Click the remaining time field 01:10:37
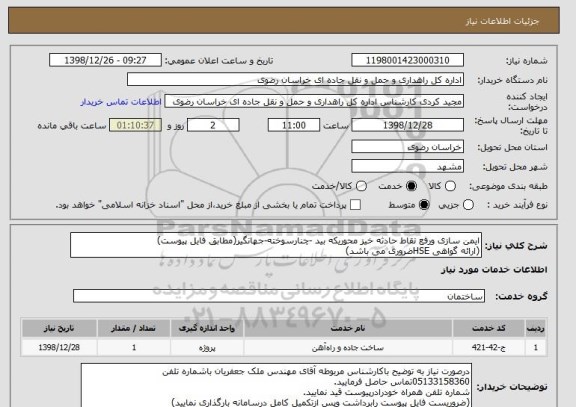The image size is (576, 407). pyautogui.click(x=135, y=125)
